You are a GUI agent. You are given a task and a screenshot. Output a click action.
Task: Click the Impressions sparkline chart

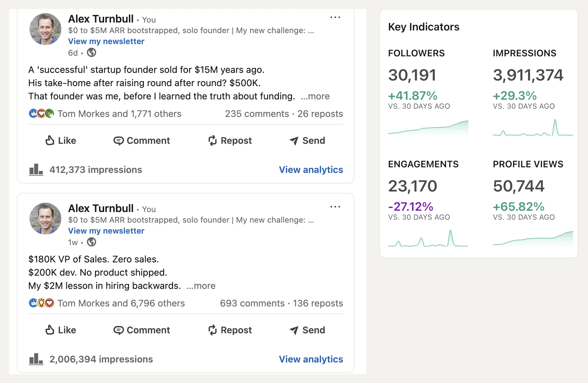tap(533, 128)
